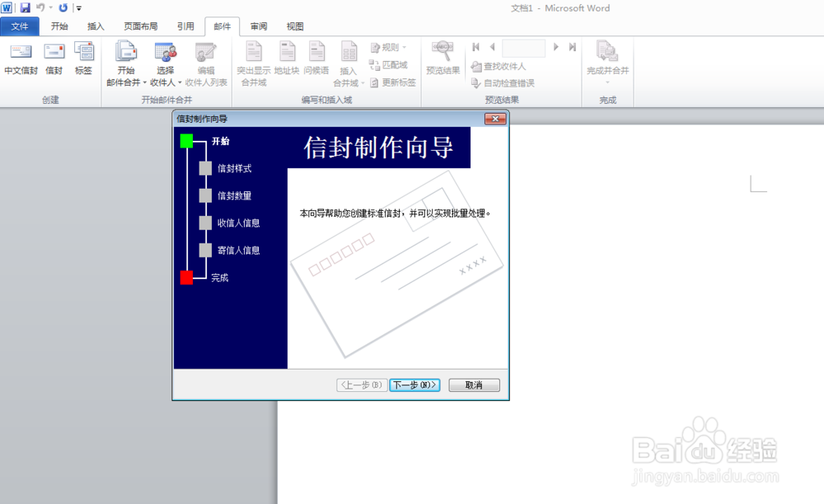Screen dimensions: 824x504
Task: Click Redo icon in quick access toolbar
Action: (63, 8)
